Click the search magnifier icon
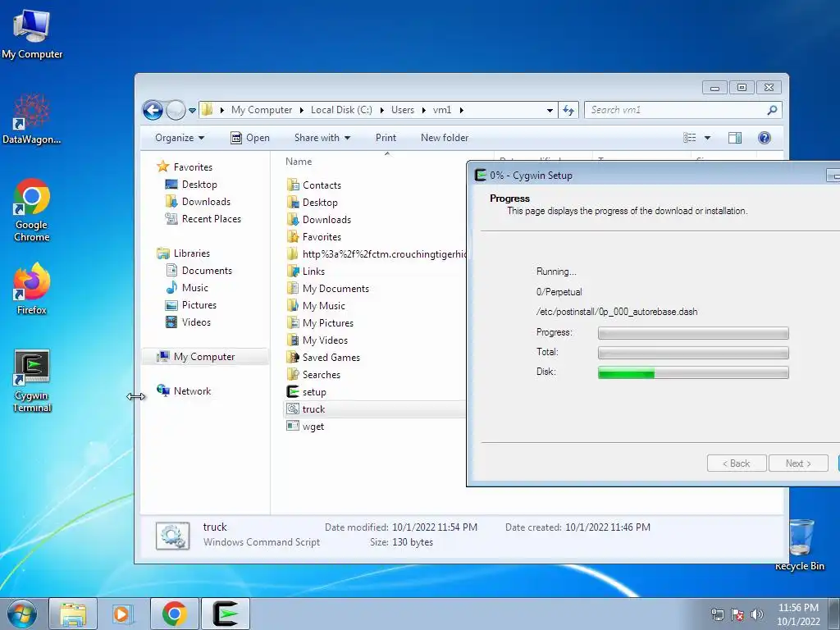840x630 pixels. click(772, 110)
